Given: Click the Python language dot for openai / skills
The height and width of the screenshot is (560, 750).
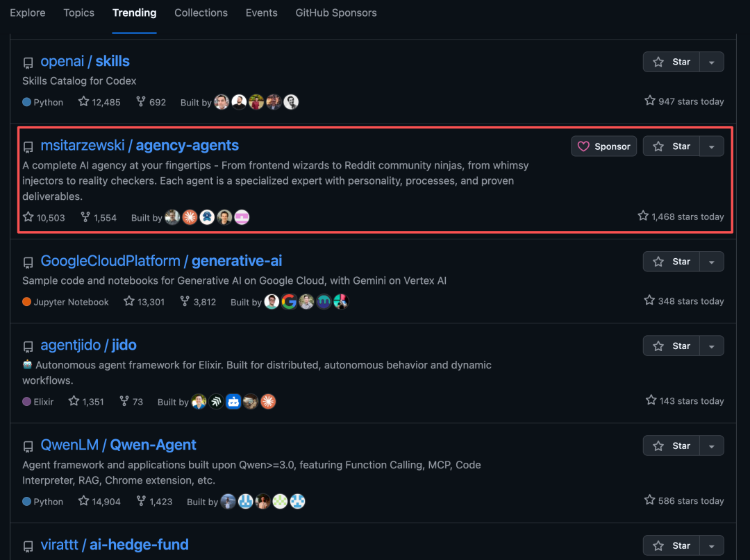Looking at the screenshot, I should pos(27,102).
